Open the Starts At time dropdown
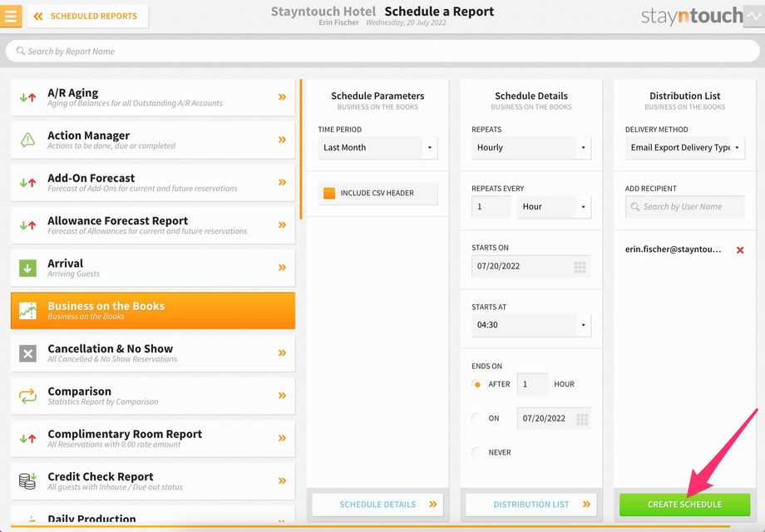Image resolution: width=765 pixels, height=532 pixels. [531, 325]
